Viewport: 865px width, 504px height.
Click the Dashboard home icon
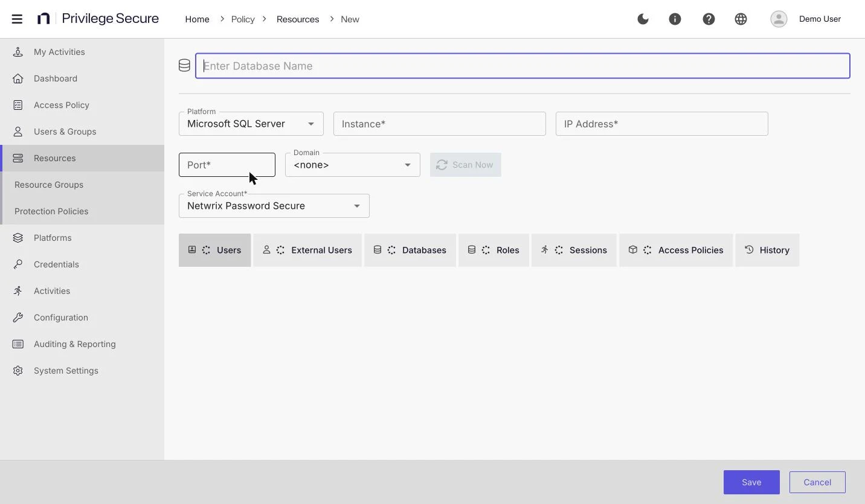pyautogui.click(x=18, y=78)
